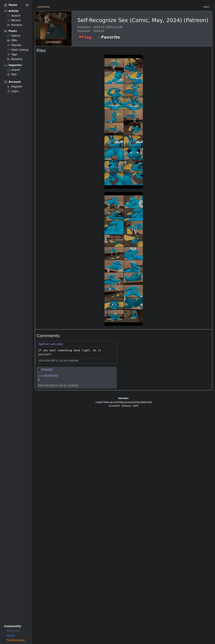Screen dimensions: 215x644
Task: Open SFMIAND's name in the comments
Action: pyautogui.click(x=47, y=370)
